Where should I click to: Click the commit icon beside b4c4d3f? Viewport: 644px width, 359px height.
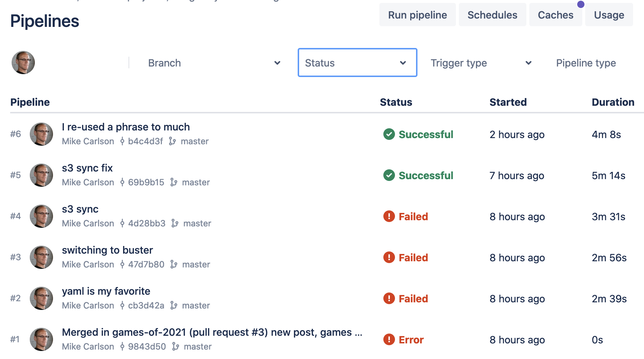122,141
